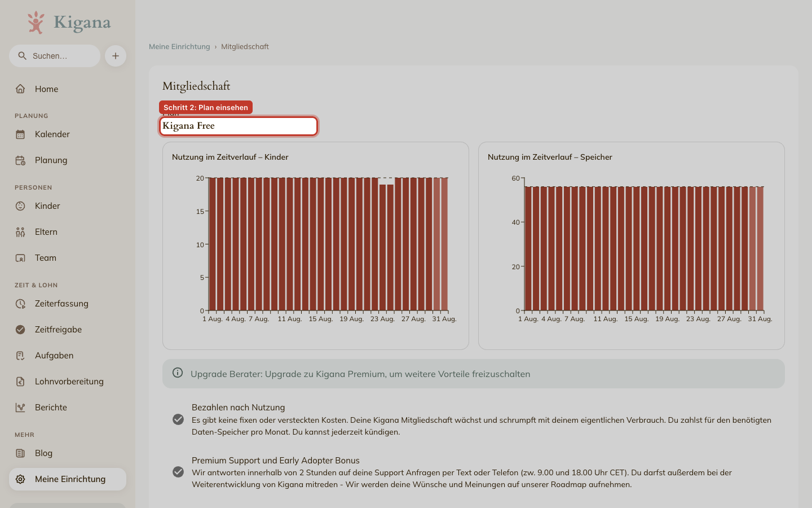Click shorter 23 Aug. bar in Kinder chart

pyautogui.click(x=383, y=247)
